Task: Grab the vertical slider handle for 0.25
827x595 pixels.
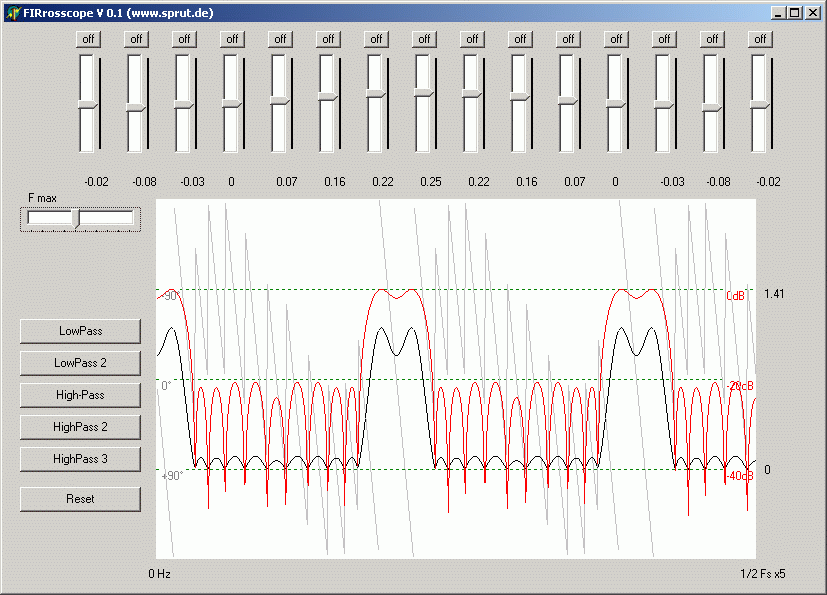Action: pyautogui.click(x=424, y=93)
